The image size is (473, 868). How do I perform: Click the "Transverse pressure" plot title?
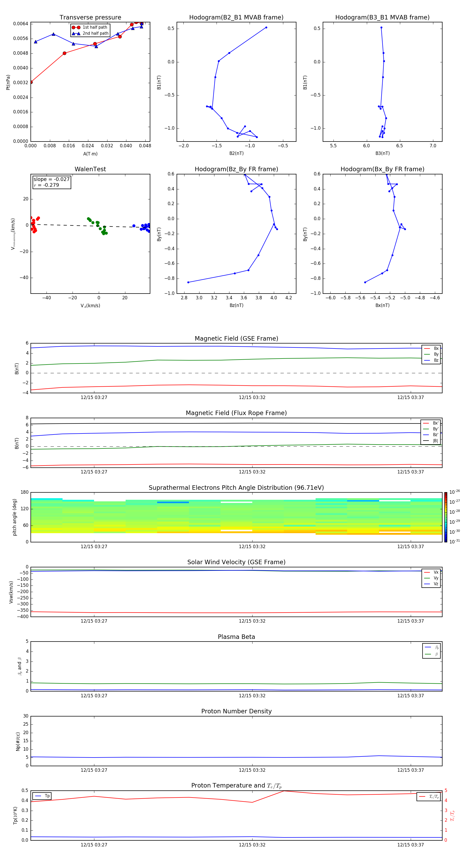pyautogui.click(x=90, y=18)
